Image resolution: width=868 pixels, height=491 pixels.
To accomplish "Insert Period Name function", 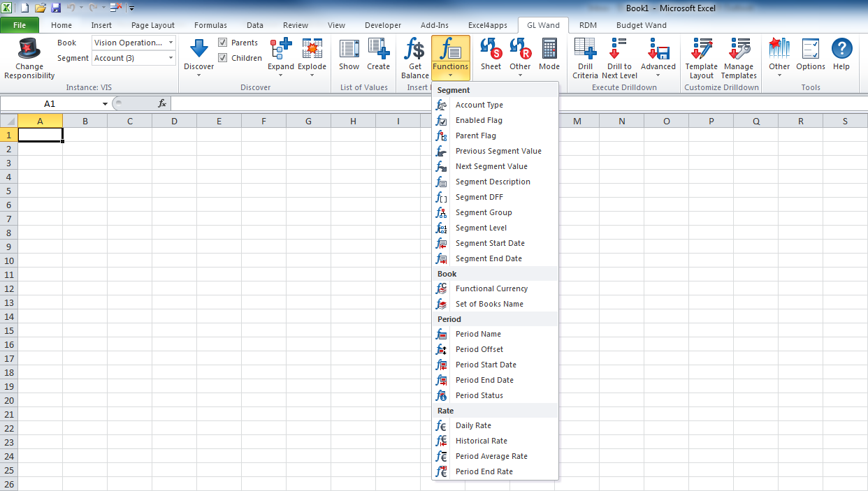I will (495, 334).
